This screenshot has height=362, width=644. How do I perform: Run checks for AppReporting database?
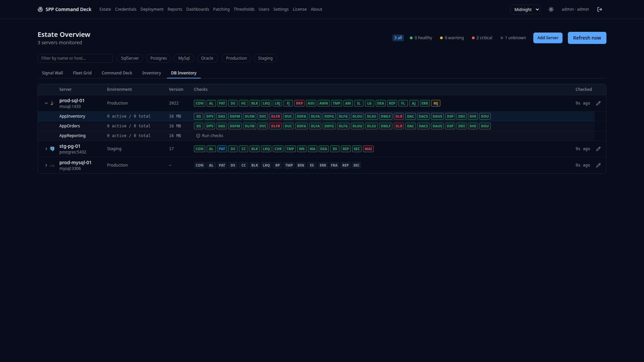tap(210, 136)
